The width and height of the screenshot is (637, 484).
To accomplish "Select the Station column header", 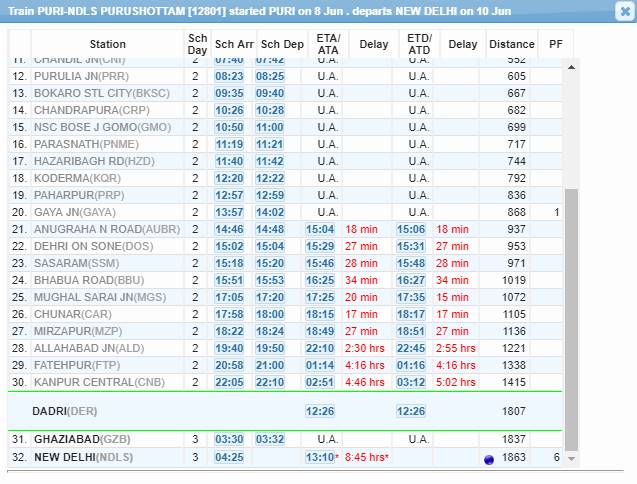I will click(x=107, y=45).
